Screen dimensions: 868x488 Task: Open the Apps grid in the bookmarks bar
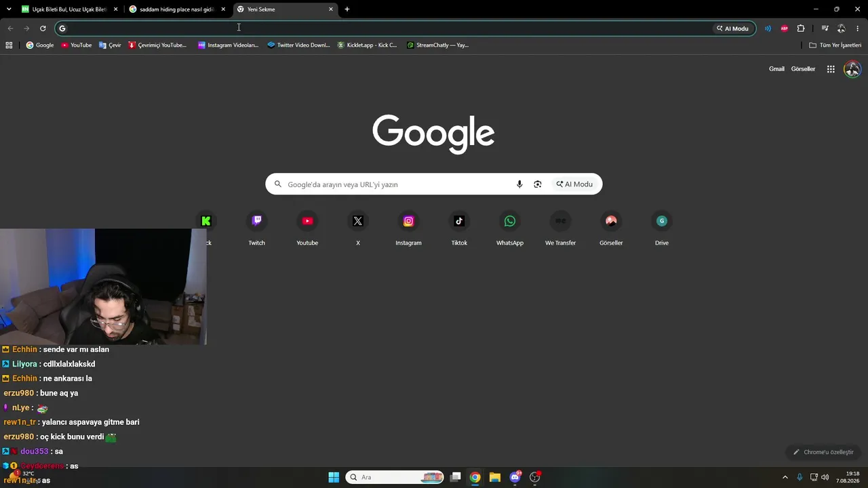[9, 45]
